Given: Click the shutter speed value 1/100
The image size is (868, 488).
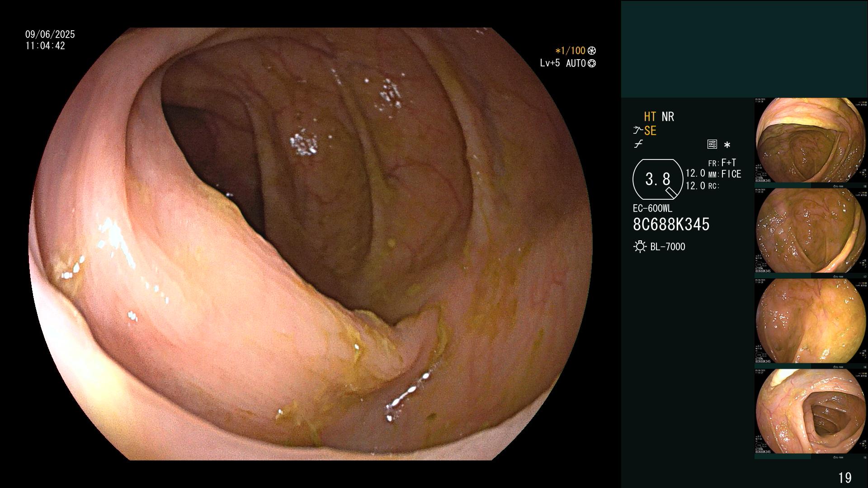Looking at the screenshot, I should 571,51.
